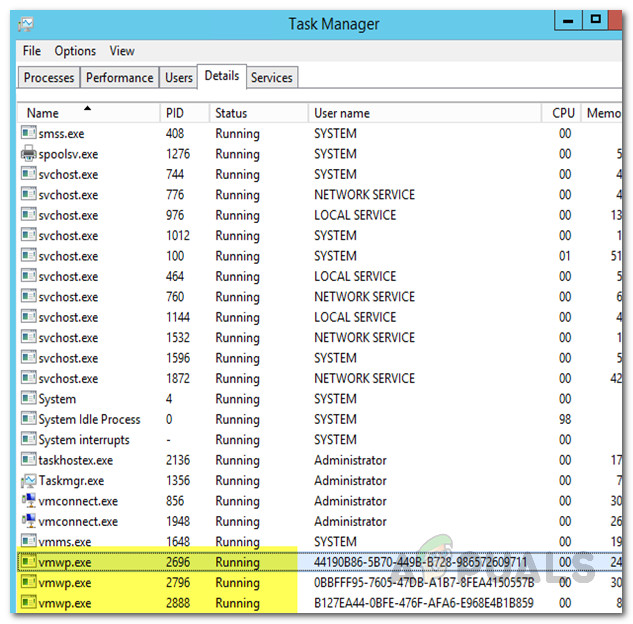
Task: Sort by the Name column header
Action: click(x=88, y=113)
